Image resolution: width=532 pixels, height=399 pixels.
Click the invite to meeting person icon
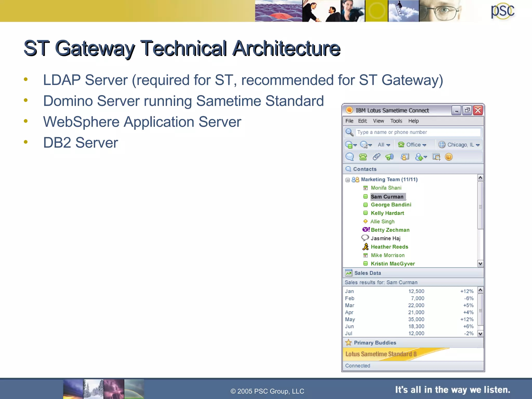(x=405, y=157)
